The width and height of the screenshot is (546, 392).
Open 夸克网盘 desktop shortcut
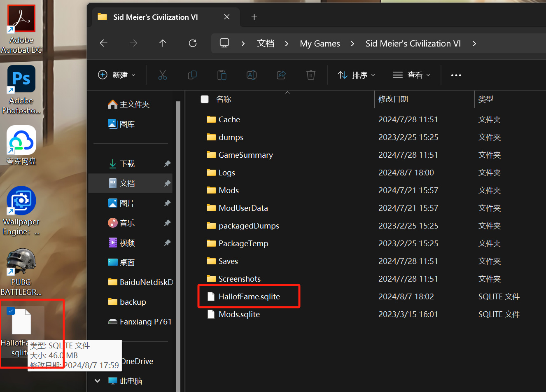pos(21,145)
